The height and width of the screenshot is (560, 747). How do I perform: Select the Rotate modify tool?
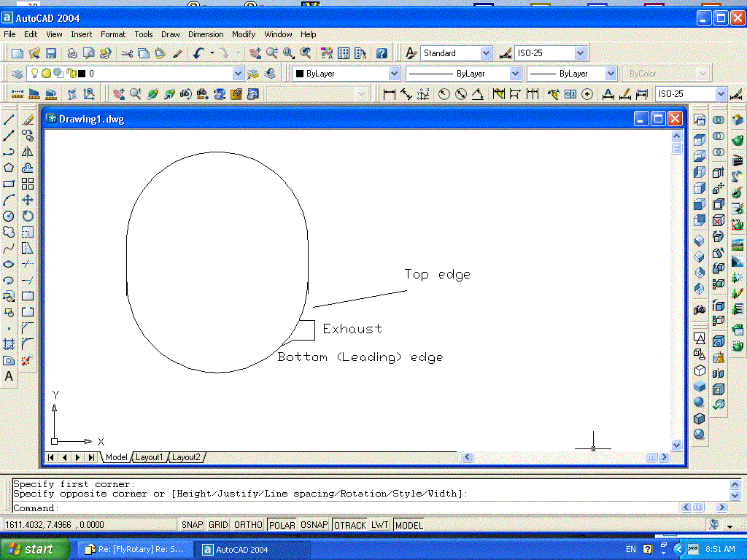(28, 216)
